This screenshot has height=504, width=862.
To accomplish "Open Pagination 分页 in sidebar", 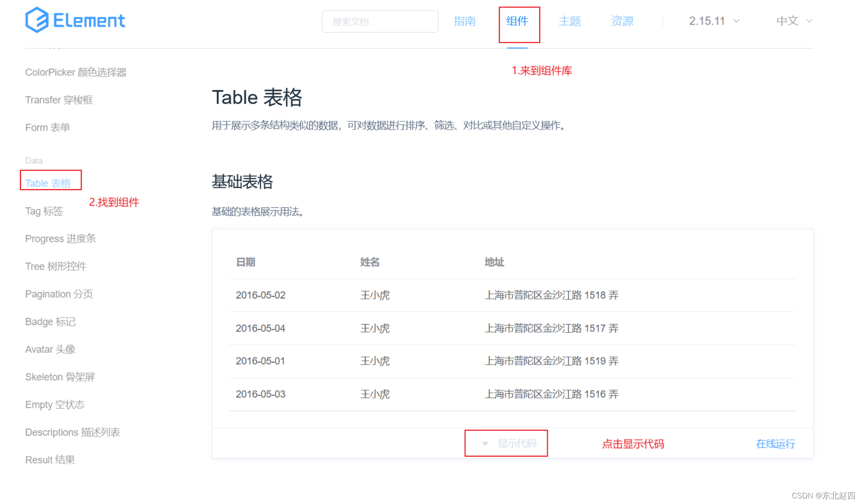I will (x=59, y=294).
